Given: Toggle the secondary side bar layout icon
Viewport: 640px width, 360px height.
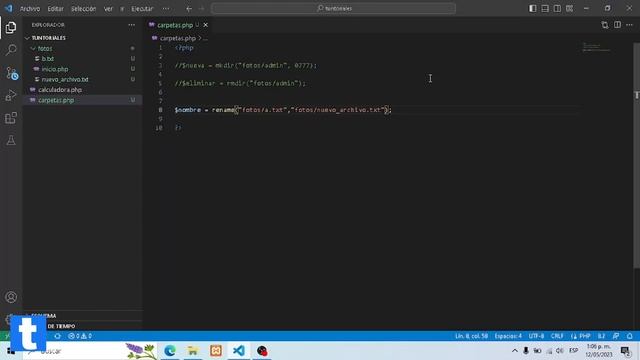Looking at the screenshot, I should click(x=557, y=9).
